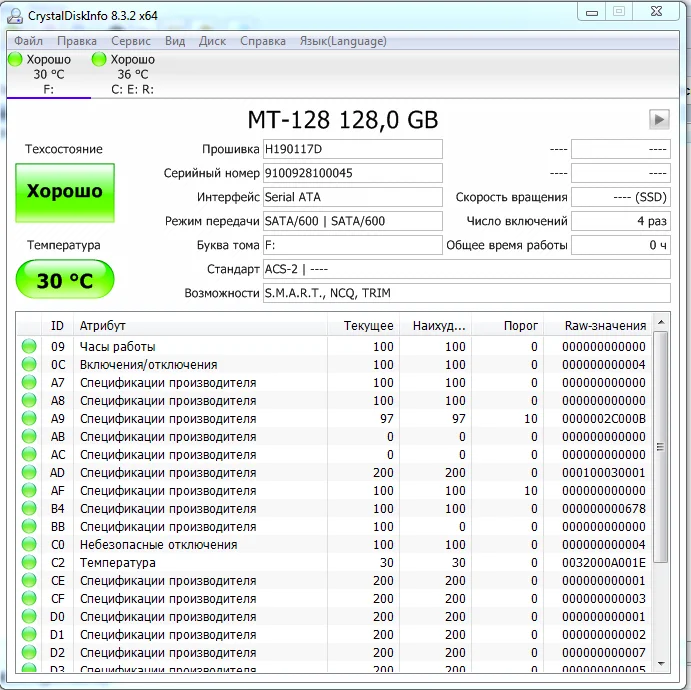691x690 pixels.
Task: Click status circle of row A9
Action: coord(29,419)
